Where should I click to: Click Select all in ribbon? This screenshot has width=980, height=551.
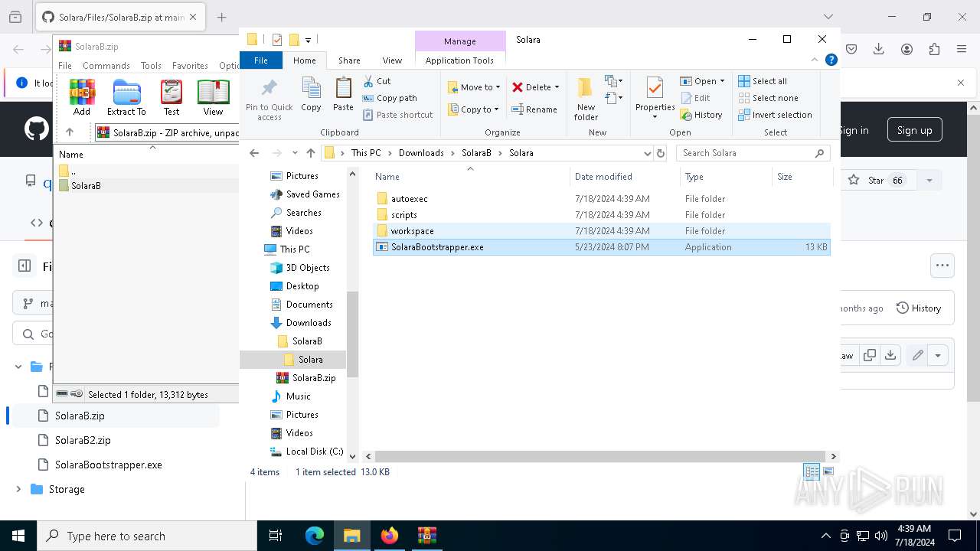tap(763, 81)
